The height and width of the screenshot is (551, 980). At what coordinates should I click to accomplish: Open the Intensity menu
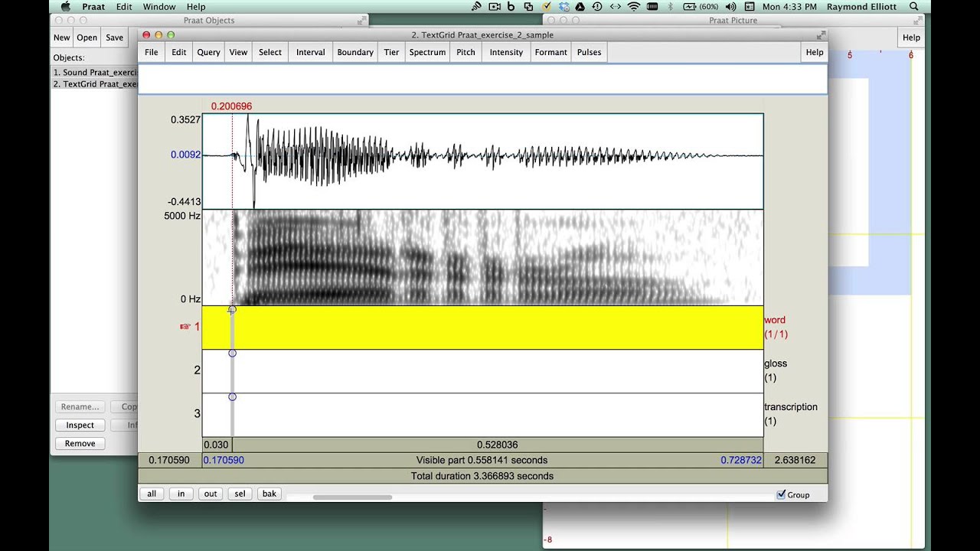506,52
